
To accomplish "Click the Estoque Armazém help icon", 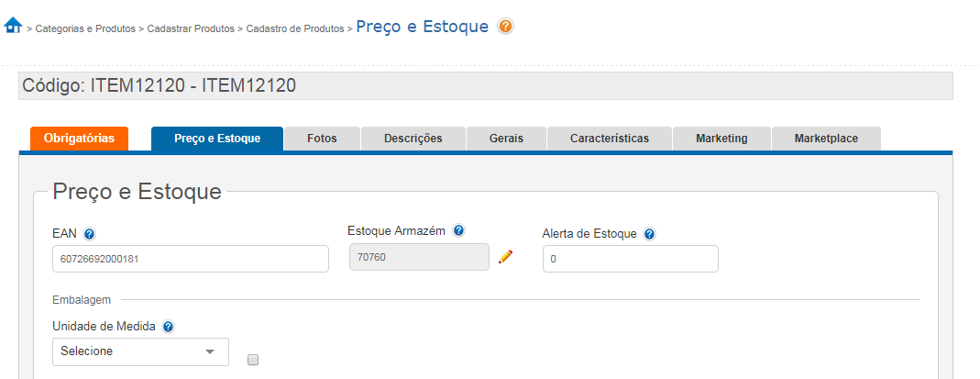I will pyautogui.click(x=459, y=231).
